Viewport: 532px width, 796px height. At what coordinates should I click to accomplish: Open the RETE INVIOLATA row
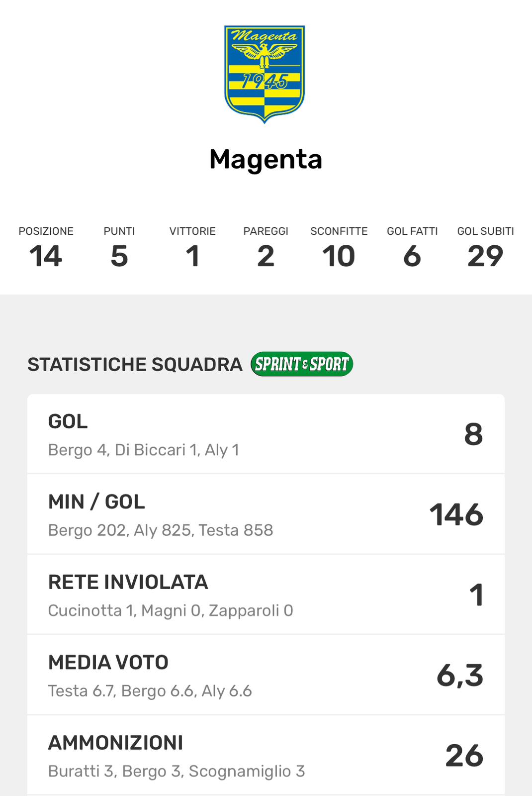coord(266,595)
